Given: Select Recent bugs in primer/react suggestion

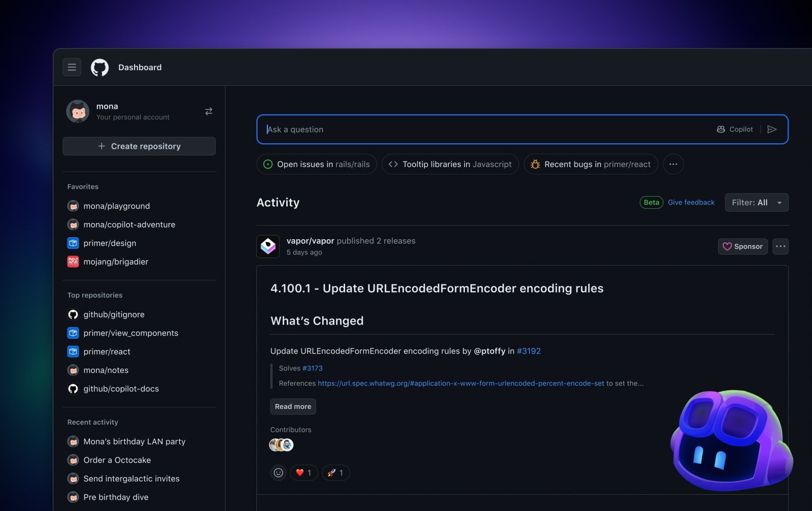Looking at the screenshot, I should pyautogui.click(x=591, y=164).
